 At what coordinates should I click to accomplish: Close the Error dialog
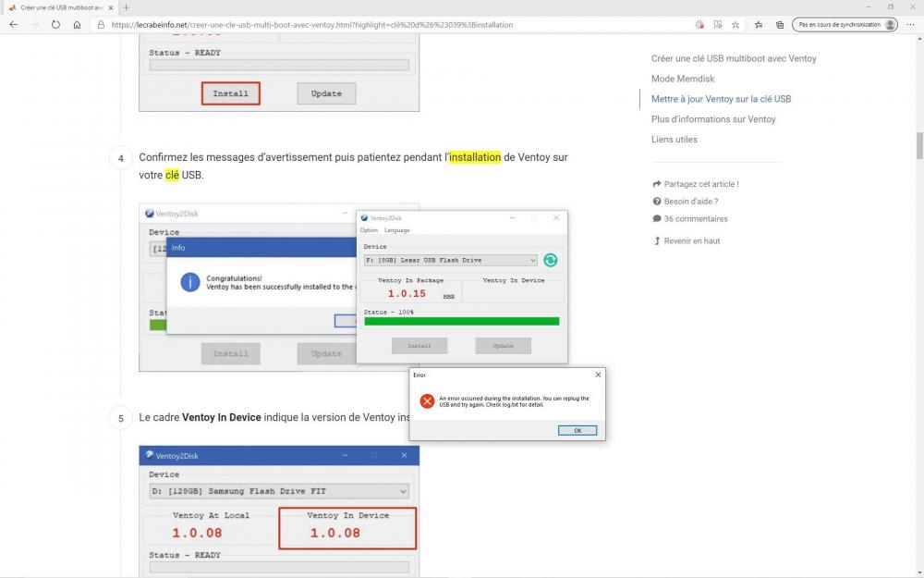598,375
